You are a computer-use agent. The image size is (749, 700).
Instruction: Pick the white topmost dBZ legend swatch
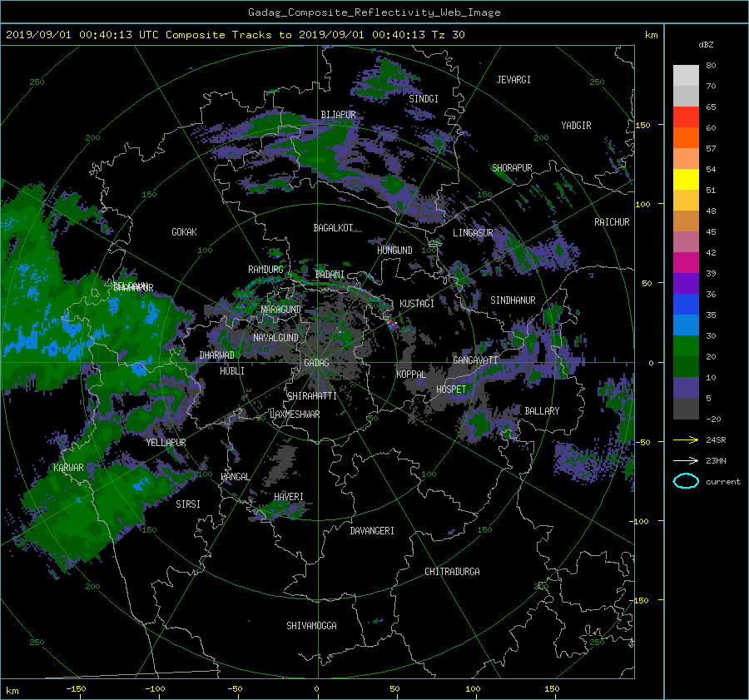686,75
